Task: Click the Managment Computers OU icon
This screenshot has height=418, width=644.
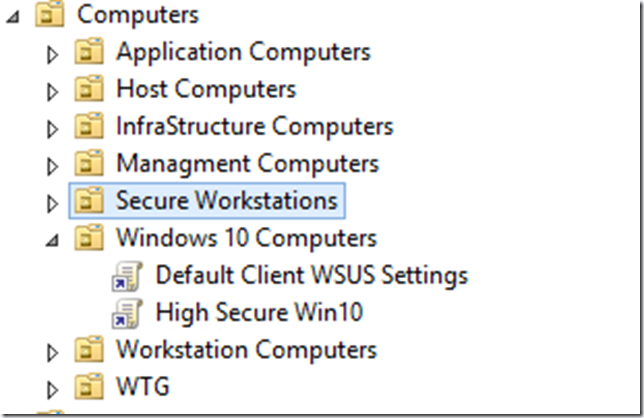Action: tap(91, 163)
